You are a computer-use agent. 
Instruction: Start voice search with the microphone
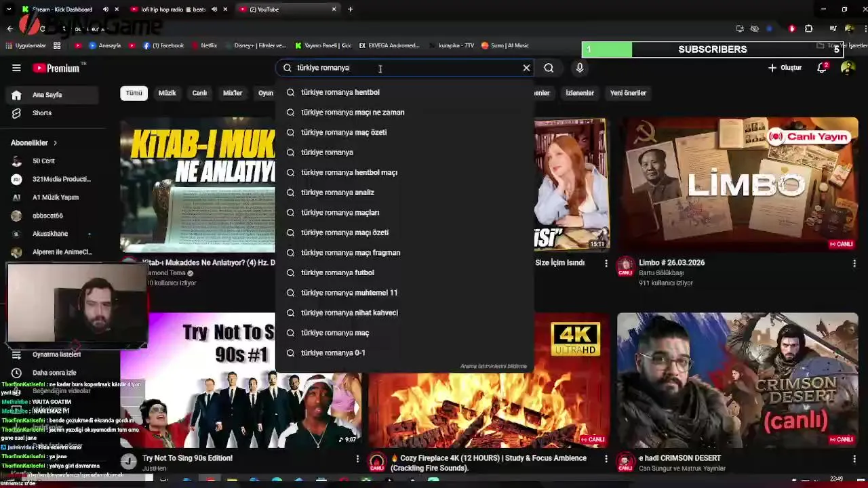click(580, 68)
